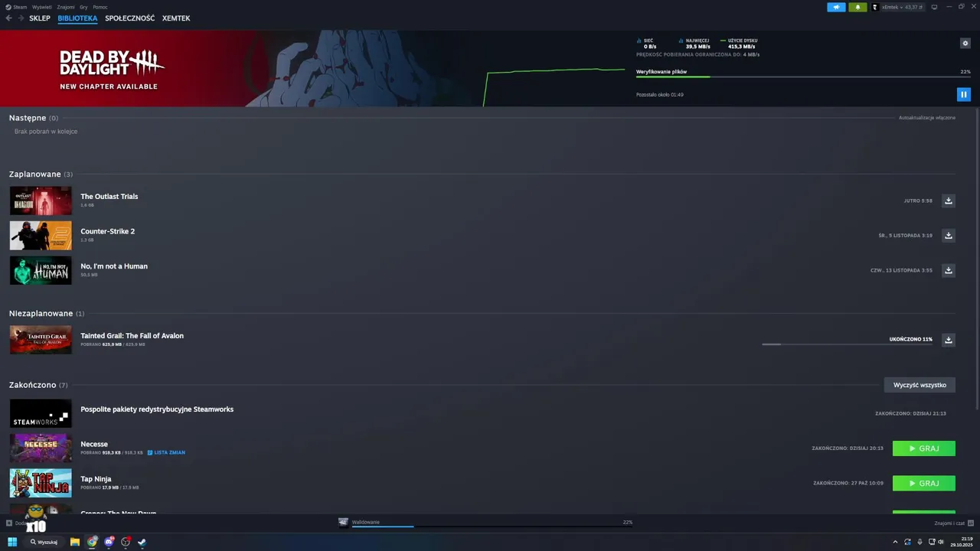The image size is (980, 551).
Task: Click the taskbar Wyszukaj search box
Action: pos(44,542)
